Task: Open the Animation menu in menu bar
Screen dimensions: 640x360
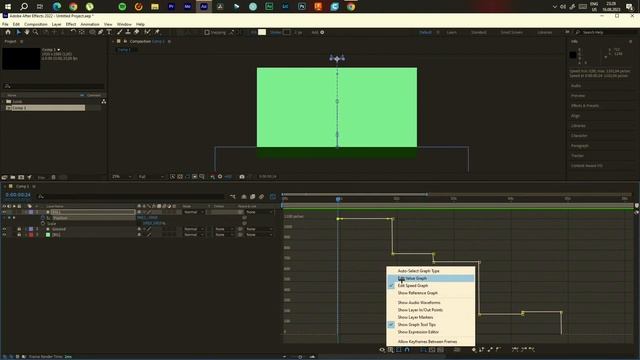Action: point(90,24)
